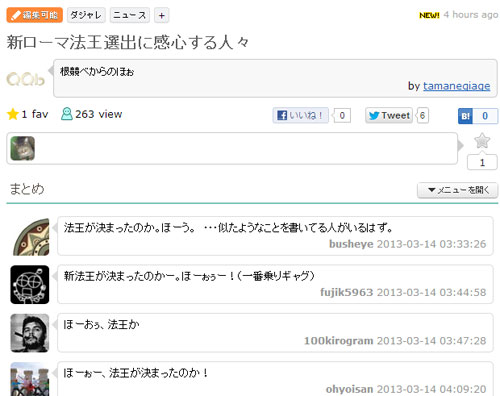500x396 pixels.
Task: Click busheye's shield avatar
Action: click(31, 237)
